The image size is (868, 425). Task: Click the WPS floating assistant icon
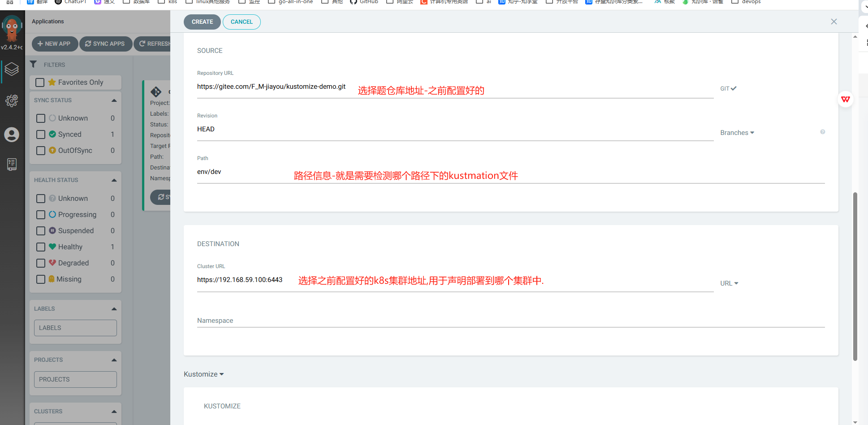click(x=845, y=99)
